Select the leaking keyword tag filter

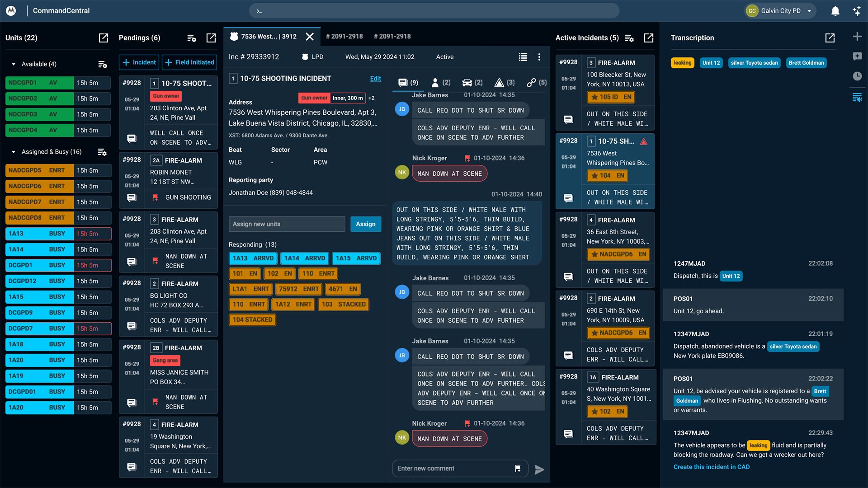pos(682,63)
